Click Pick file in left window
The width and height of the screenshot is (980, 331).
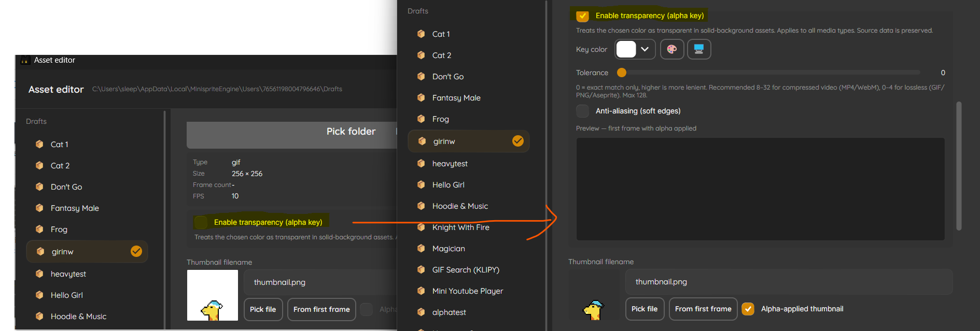[x=263, y=309]
